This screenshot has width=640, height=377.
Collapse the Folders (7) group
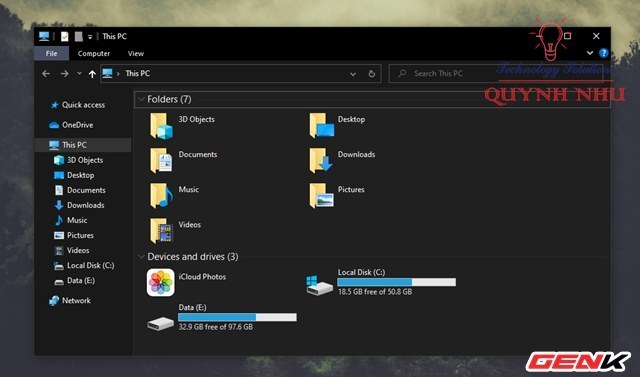141,99
